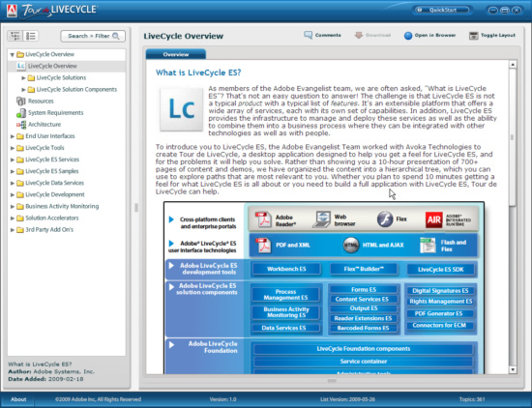
Task: Expand the End User Interfaces folder
Action: 13,136
